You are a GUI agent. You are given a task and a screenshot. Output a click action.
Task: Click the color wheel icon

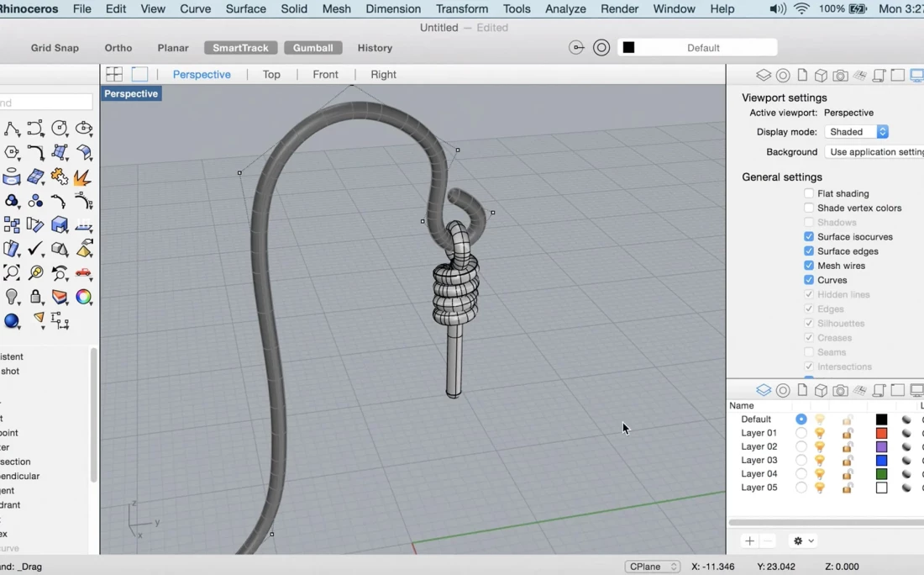click(x=84, y=297)
